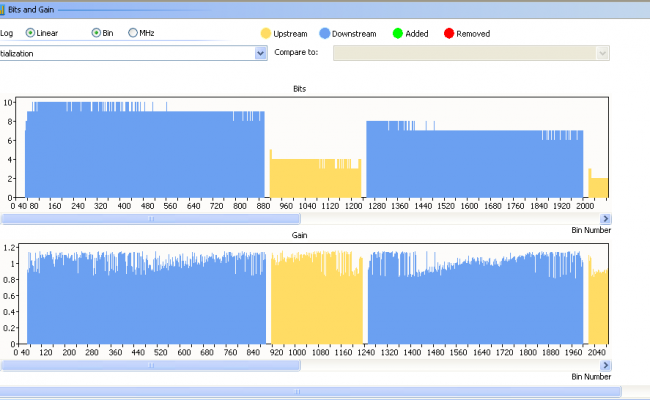Click the Gain chart scroll right arrow

pyautogui.click(x=605, y=365)
